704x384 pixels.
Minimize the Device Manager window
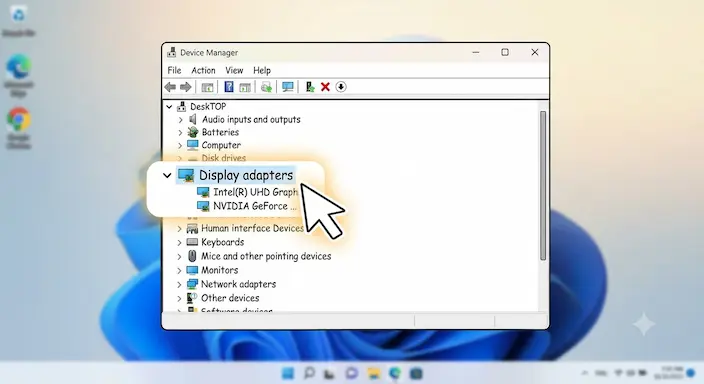pyautogui.click(x=476, y=53)
